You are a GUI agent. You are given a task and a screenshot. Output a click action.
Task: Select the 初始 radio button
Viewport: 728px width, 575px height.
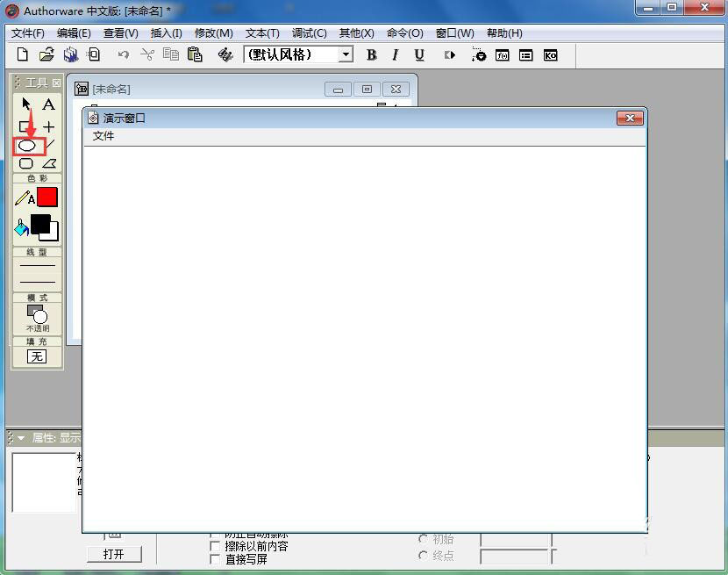pyautogui.click(x=422, y=539)
